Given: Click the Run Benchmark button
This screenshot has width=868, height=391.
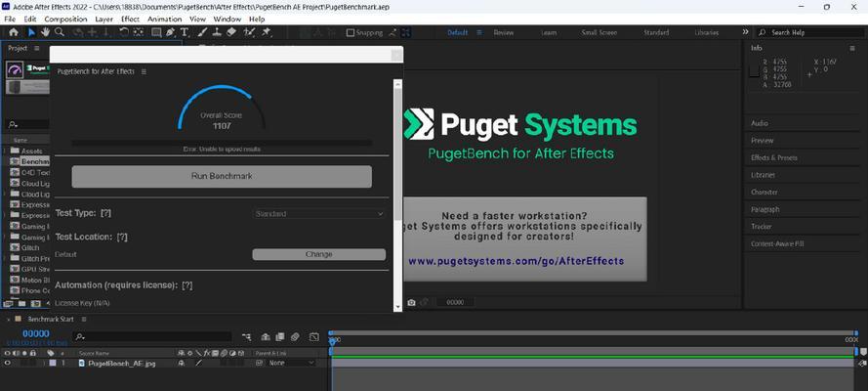Looking at the screenshot, I should [x=222, y=176].
